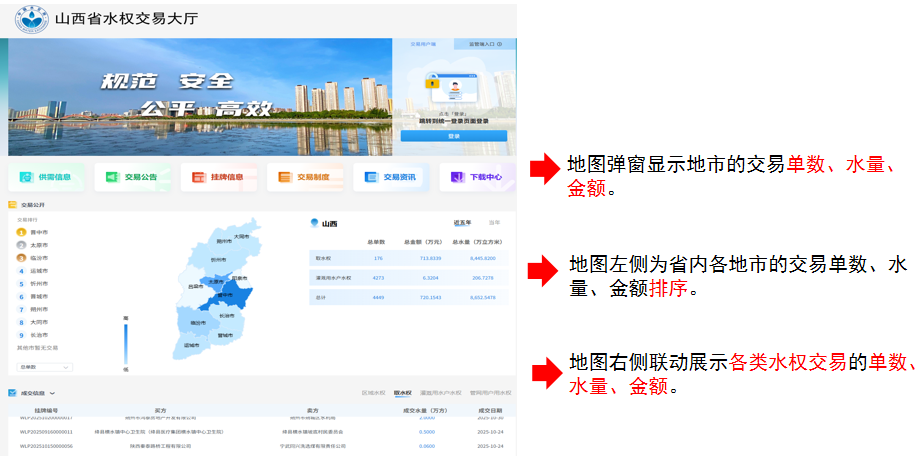Click the 供需信息 icon
This screenshot has height=456, width=921.
(x=26, y=177)
